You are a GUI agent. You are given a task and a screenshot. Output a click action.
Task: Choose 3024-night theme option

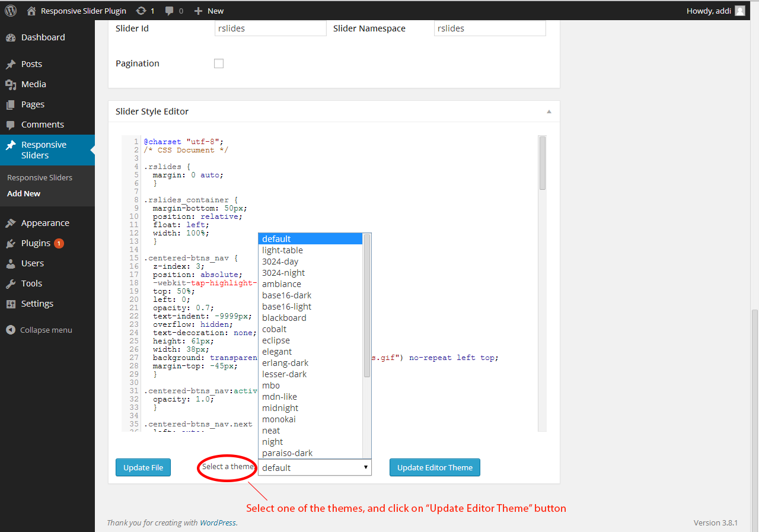click(x=310, y=273)
